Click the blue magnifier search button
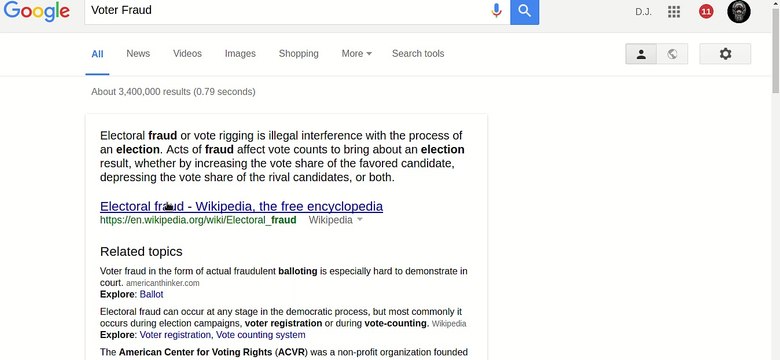This screenshot has height=360, width=780. pos(524,11)
